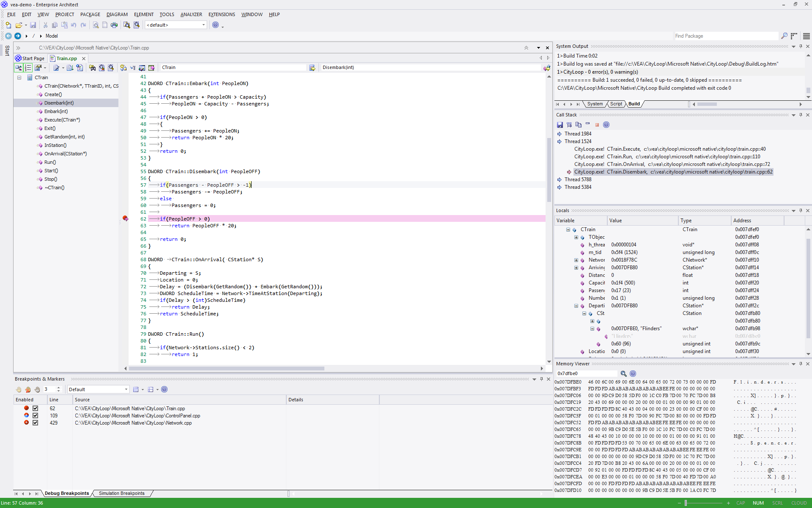The height and width of the screenshot is (508, 812).
Task: Click the memory address input field showing 0x7dfbe0
Action: pyautogui.click(x=587, y=373)
